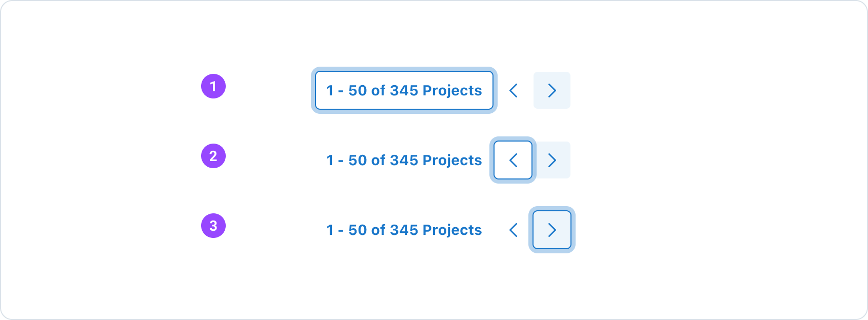Viewport: 868px width, 320px height.
Task: Click the left chevron icon in row 1
Action: [x=513, y=90]
